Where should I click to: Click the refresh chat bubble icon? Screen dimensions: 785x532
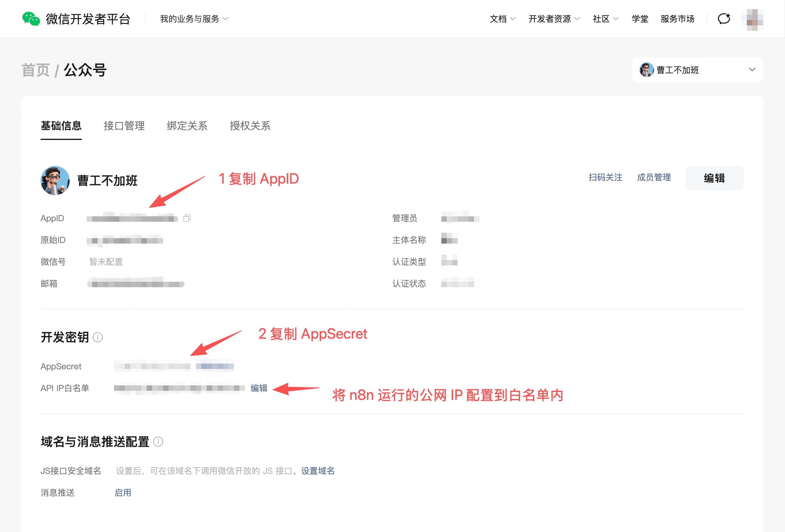pos(724,19)
